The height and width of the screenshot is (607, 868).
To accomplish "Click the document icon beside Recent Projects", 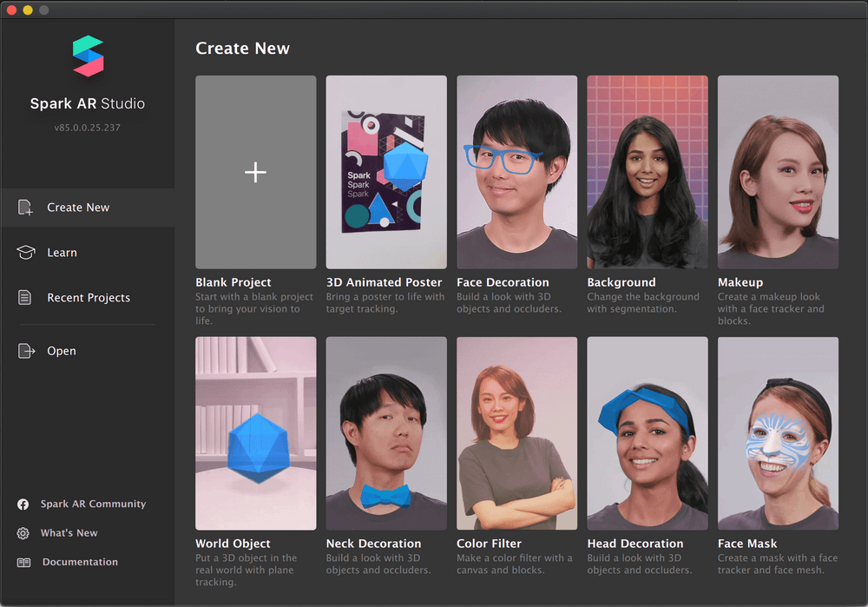I will (x=25, y=297).
